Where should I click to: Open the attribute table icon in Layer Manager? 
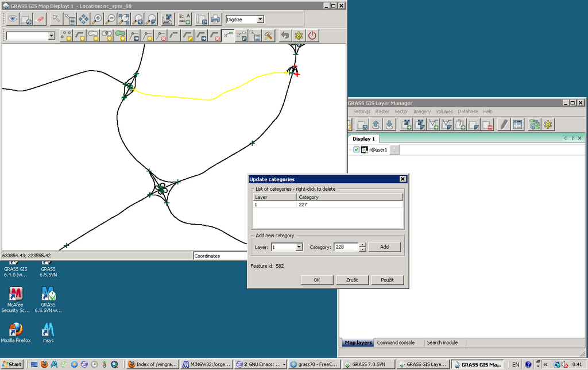[x=517, y=124]
